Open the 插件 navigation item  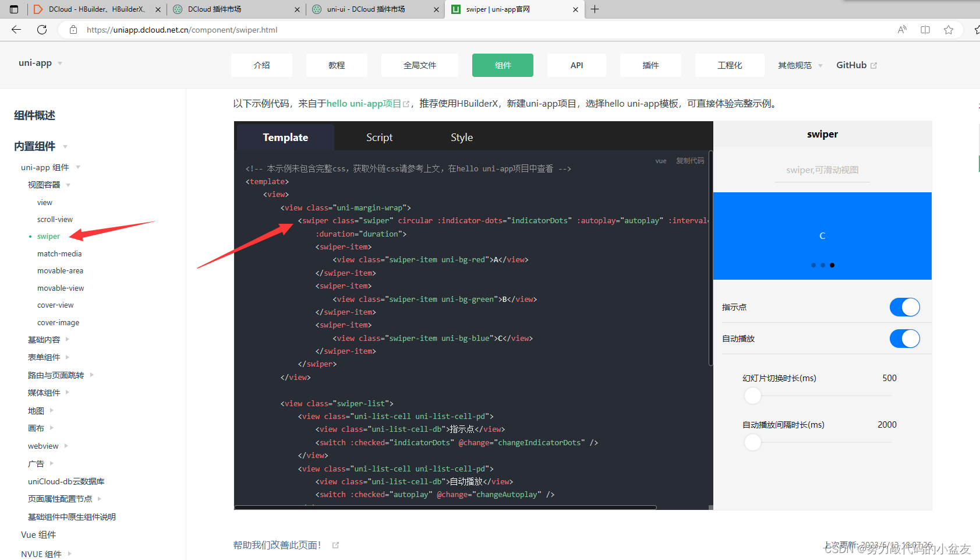click(650, 65)
